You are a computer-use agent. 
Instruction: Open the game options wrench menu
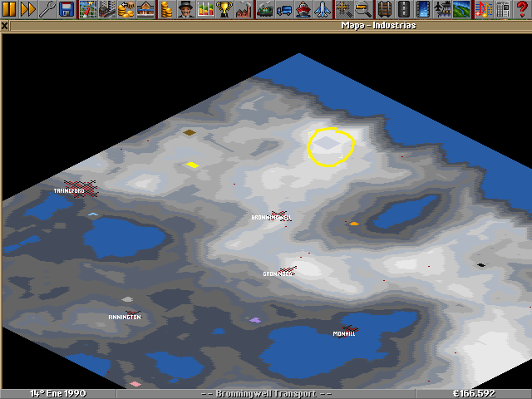47,9
